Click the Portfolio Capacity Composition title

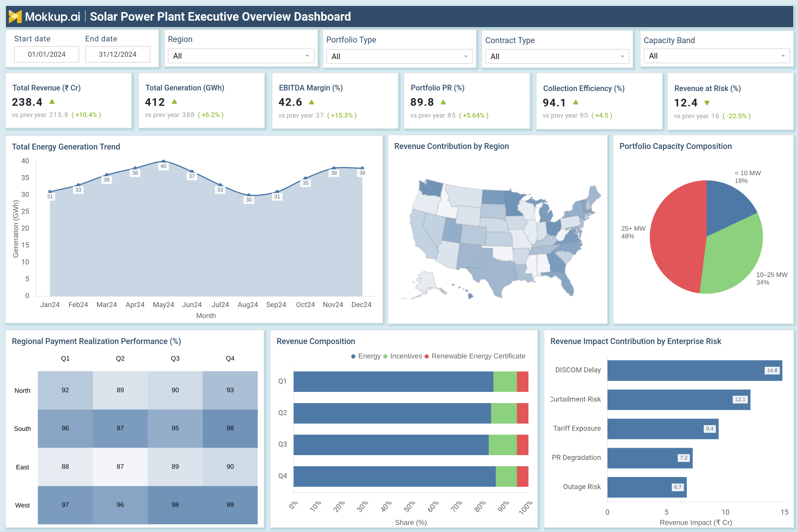tap(676, 146)
